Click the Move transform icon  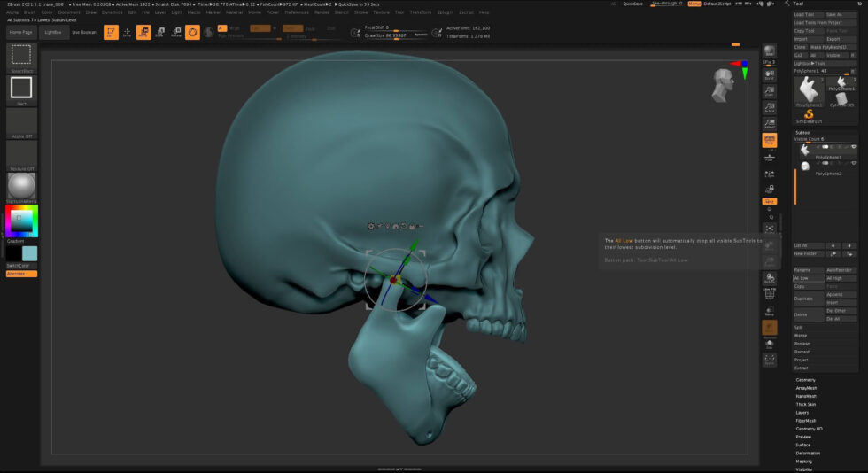[x=143, y=33]
